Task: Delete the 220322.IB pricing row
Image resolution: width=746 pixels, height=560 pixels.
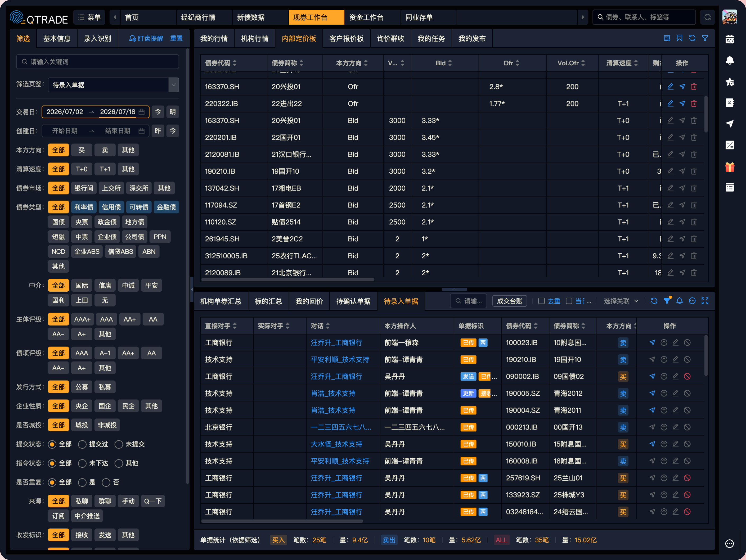Action: pyautogui.click(x=694, y=103)
